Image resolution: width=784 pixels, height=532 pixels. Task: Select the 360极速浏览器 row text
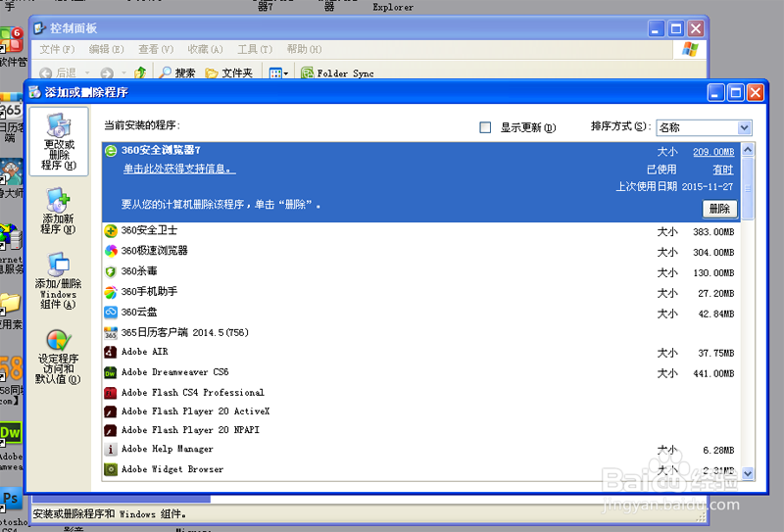pyautogui.click(x=155, y=251)
